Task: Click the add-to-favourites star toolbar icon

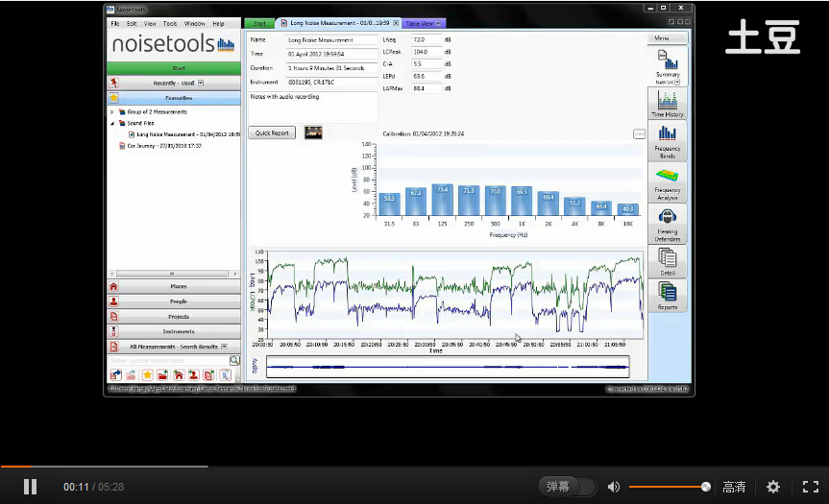Action: [147, 375]
